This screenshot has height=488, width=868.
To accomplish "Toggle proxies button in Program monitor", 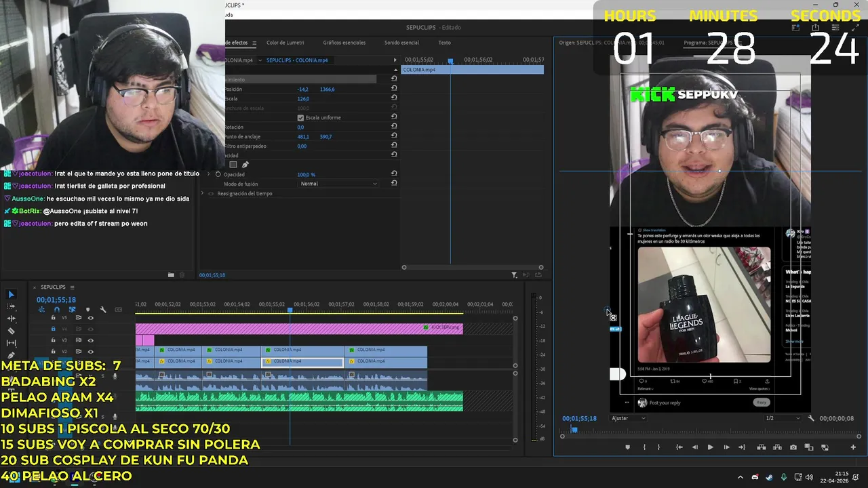I will point(825,447).
